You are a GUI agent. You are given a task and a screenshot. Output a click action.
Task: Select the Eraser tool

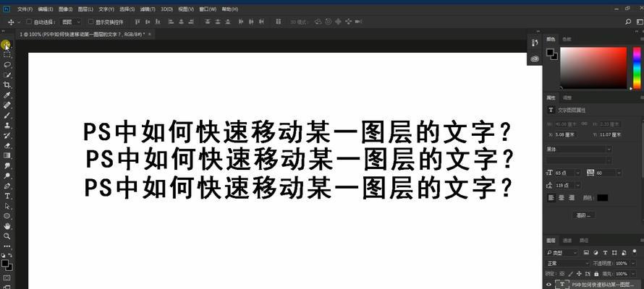coord(7,145)
